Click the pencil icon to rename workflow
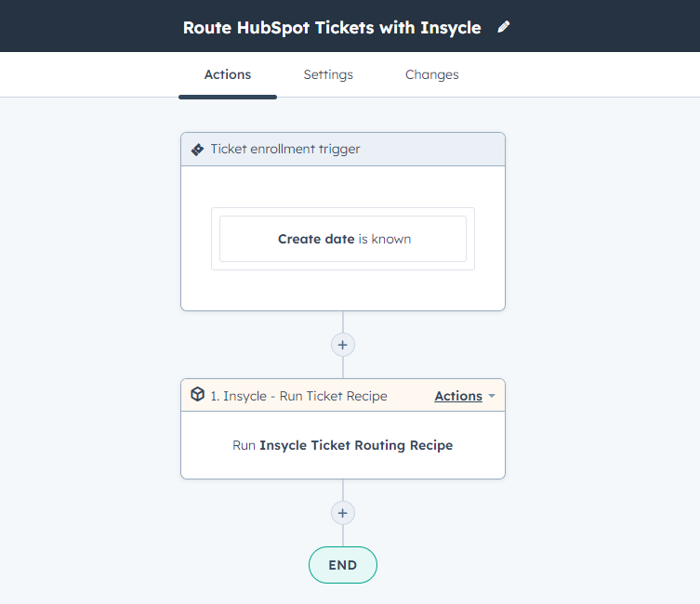This screenshot has width=700, height=604. [x=504, y=27]
